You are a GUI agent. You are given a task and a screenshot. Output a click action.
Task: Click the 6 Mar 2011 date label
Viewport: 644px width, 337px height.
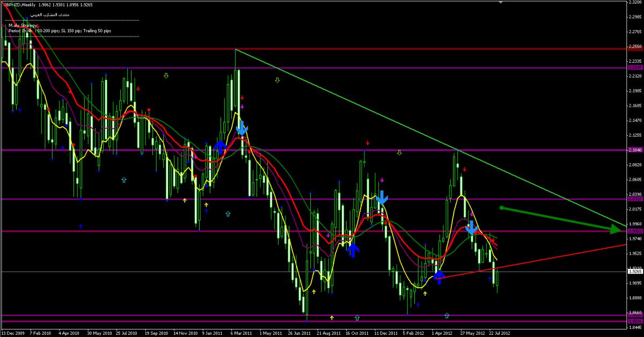(242, 333)
